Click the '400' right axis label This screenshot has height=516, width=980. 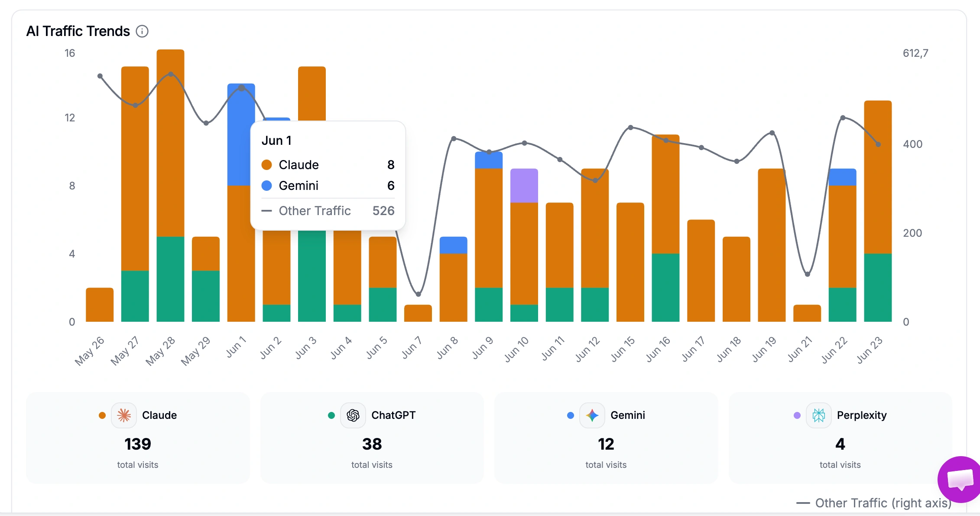(913, 144)
